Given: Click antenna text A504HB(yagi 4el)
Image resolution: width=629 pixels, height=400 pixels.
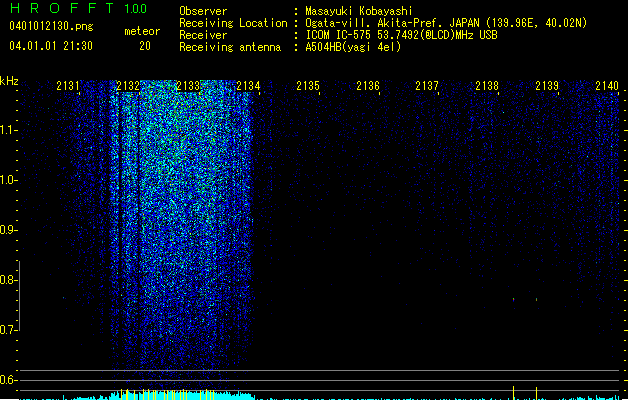Looking at the screenshot, I should coord(353,47).
